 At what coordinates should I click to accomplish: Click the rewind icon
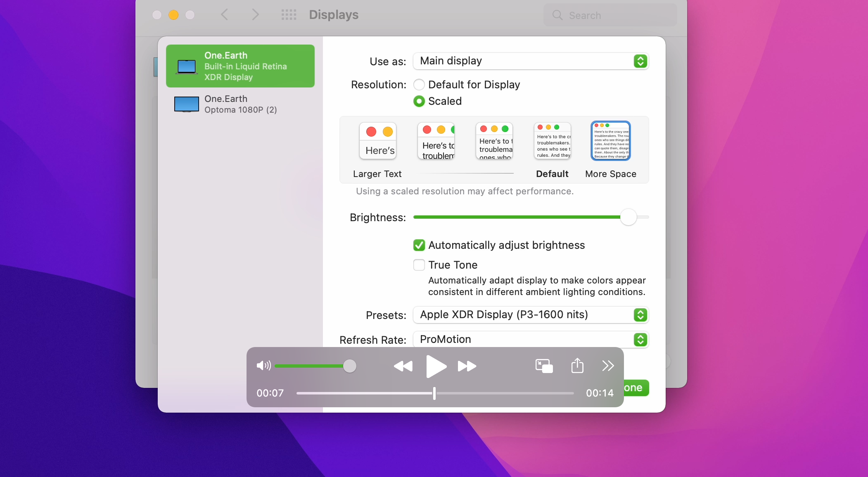click(x=403, y=366)
